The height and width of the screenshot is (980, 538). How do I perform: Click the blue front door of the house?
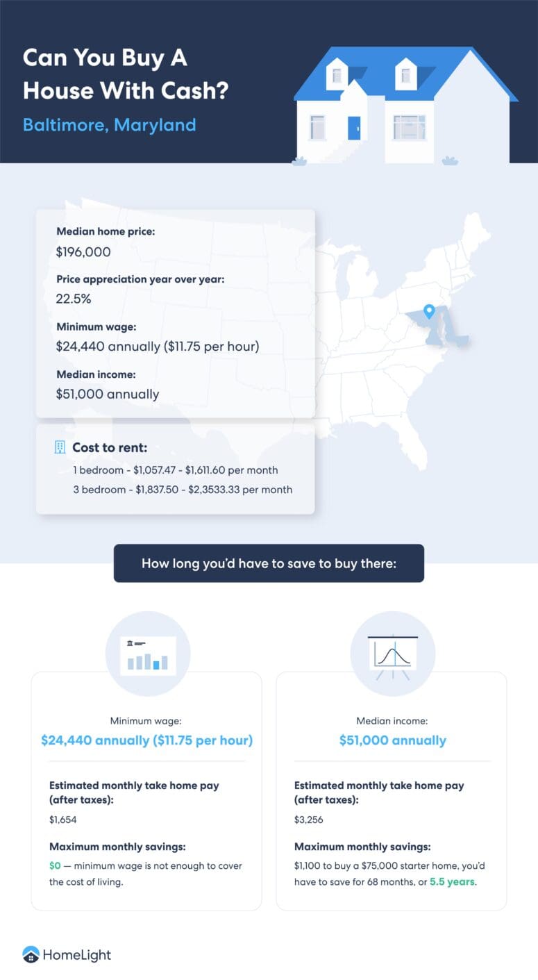point(354,128)
